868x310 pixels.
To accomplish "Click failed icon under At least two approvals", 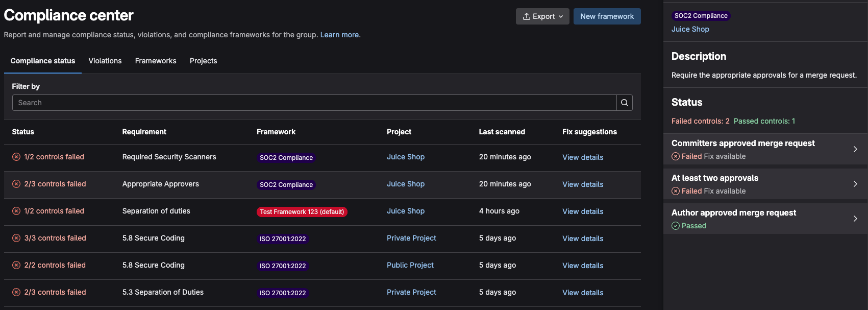I will tap(676, 191).
